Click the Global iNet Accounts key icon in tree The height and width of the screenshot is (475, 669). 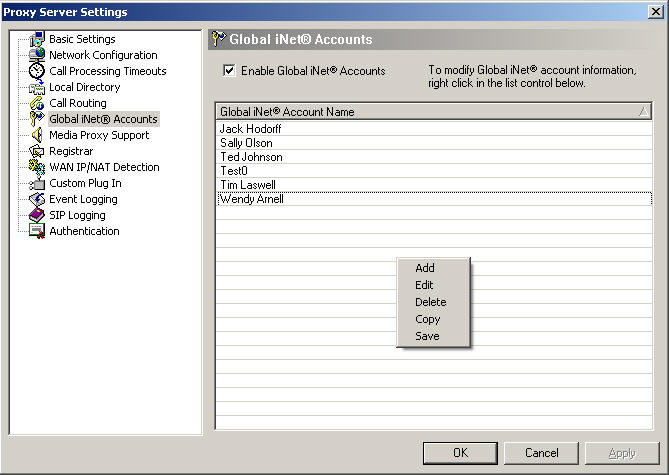[x=37, y=119]
